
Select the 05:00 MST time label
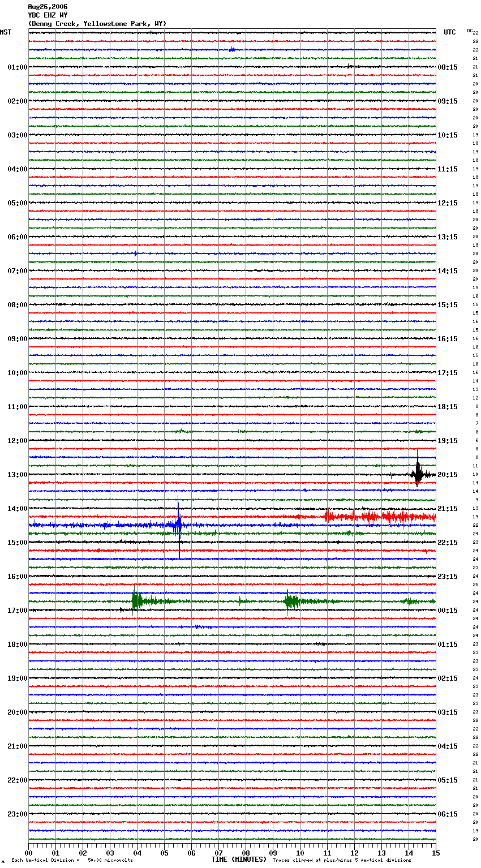[x=18, y=203]
